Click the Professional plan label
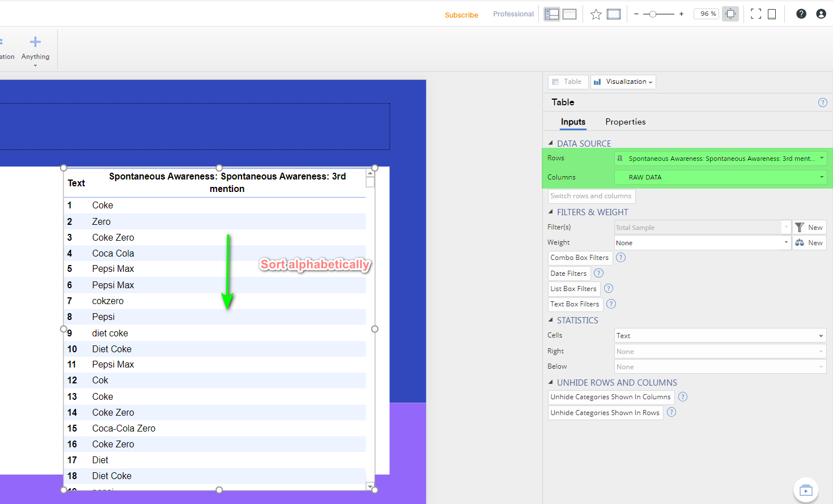Screen dimensions: 833x504 (x=513, y=14)
